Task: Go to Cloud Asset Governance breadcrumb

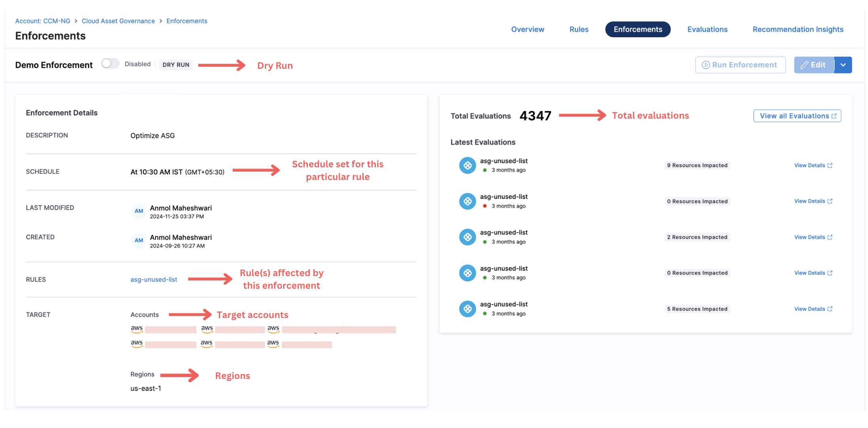Action: click(118, 21)
